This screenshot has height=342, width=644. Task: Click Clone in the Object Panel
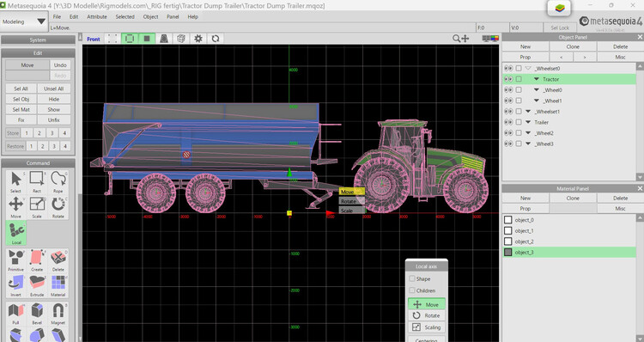point(573,46)
